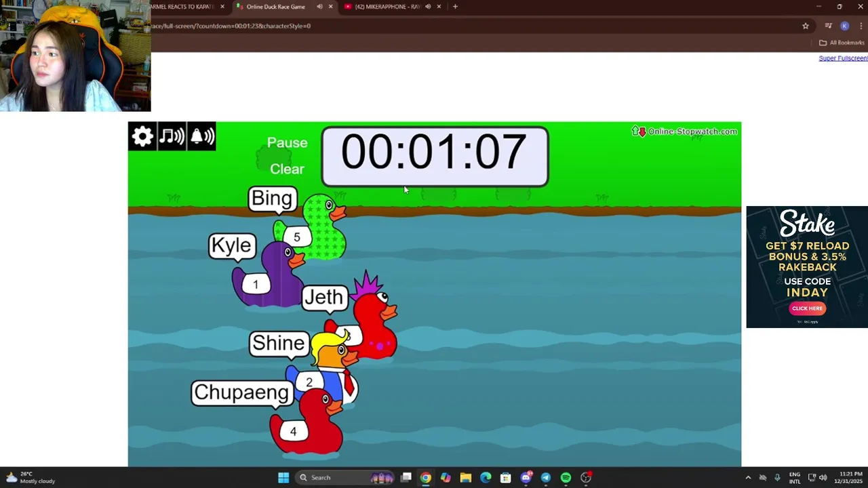Open the Chrome three-dot menu
The width and height of the screenshot is (868, 488).
coord(861,26)
